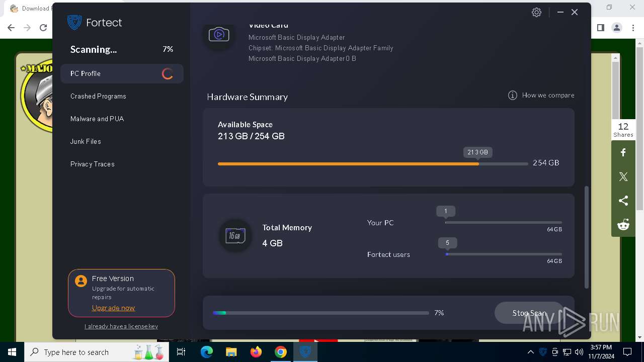Screen dimensions: 644x362
Task: Switch to Chrome on the taskbar
Action: [281, 352]
